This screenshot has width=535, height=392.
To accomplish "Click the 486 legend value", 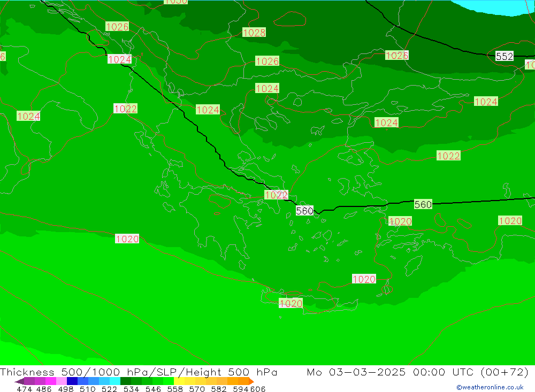I will (x=44, y=389).
